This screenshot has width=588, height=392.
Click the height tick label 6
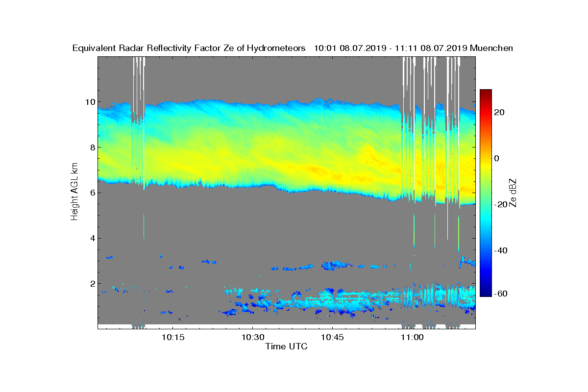point(92,193)
